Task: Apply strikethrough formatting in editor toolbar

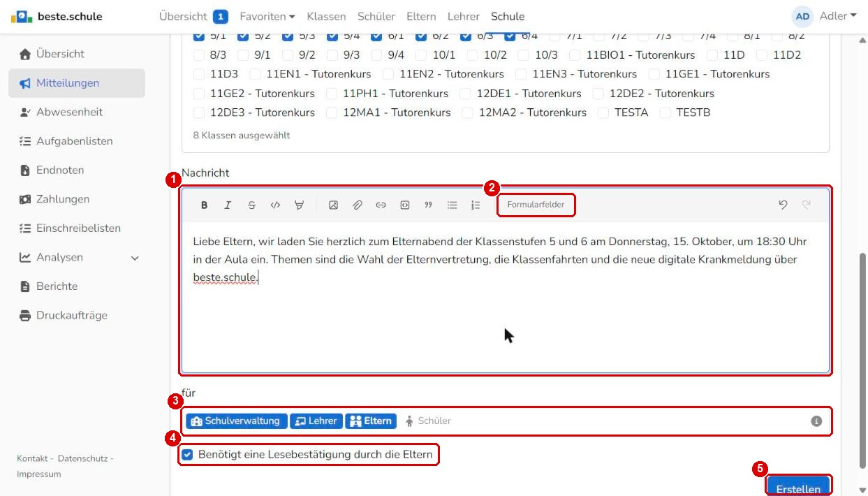Action: (x=251, y=205)
